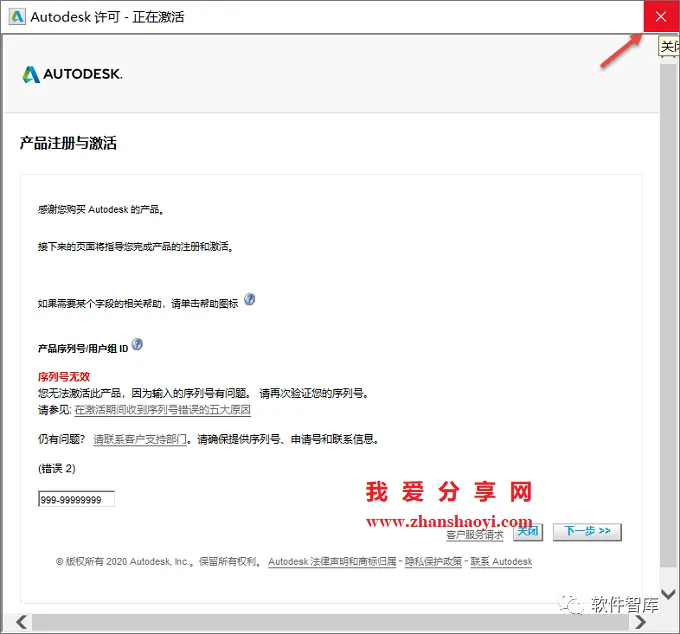Click the 产品注册与激活 heading
The width and height of the screenshot is (680, 634).
click(x=68, y=143)
